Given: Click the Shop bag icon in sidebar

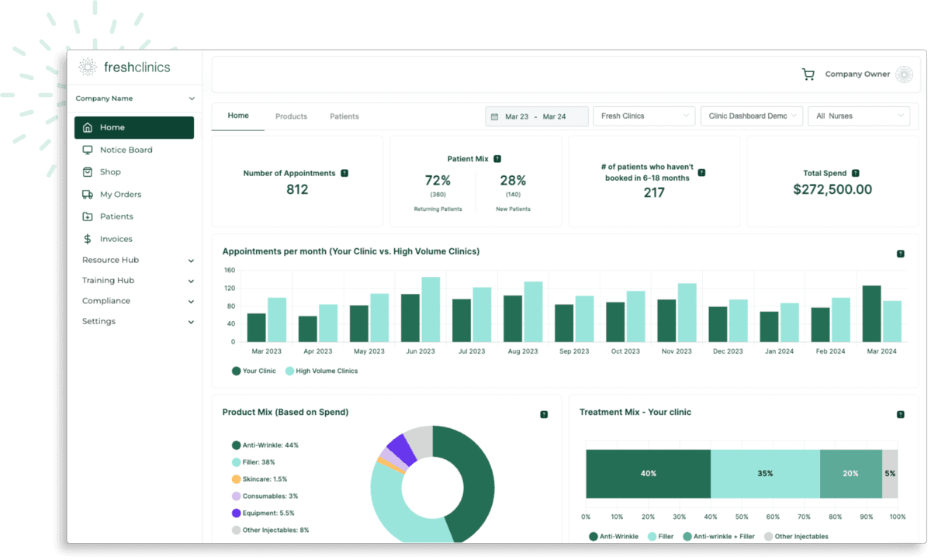Looking at the screenshot, I should pos(87,172).
